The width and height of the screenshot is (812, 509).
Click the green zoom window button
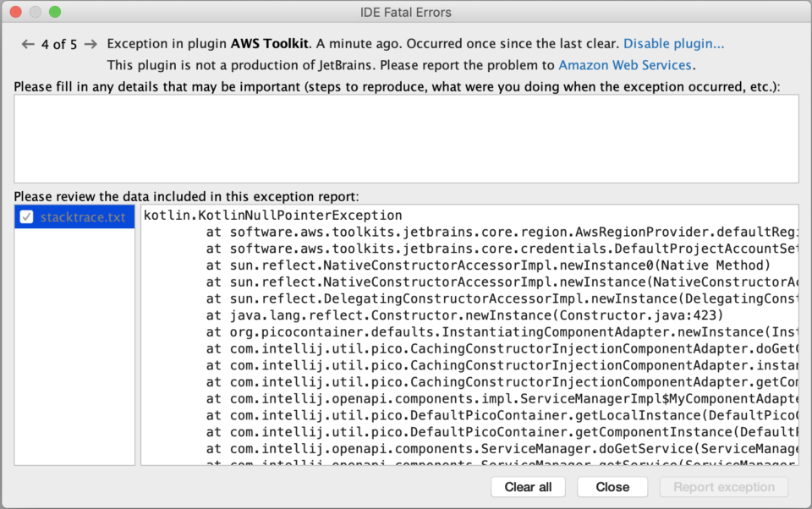coord(55,12)
